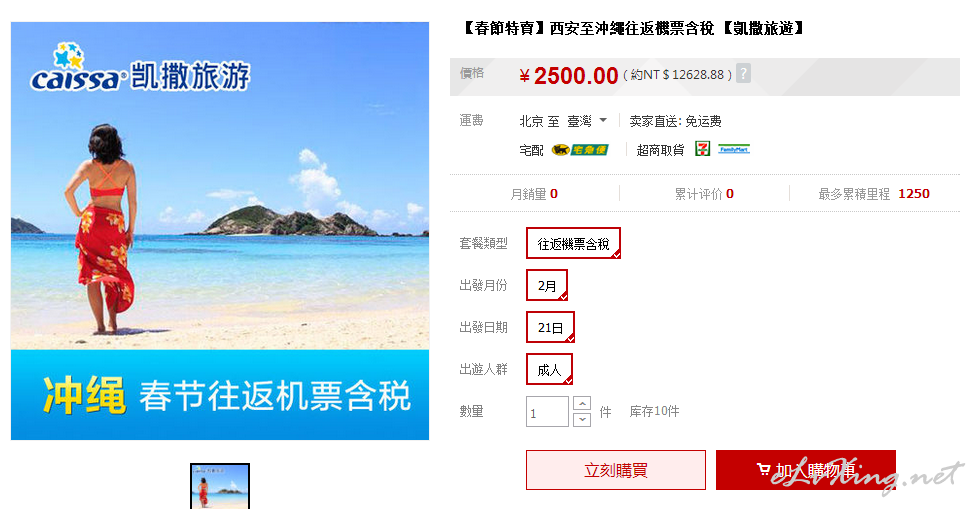
Task: Select the 21日 departure date option
Action: point(550,328)
